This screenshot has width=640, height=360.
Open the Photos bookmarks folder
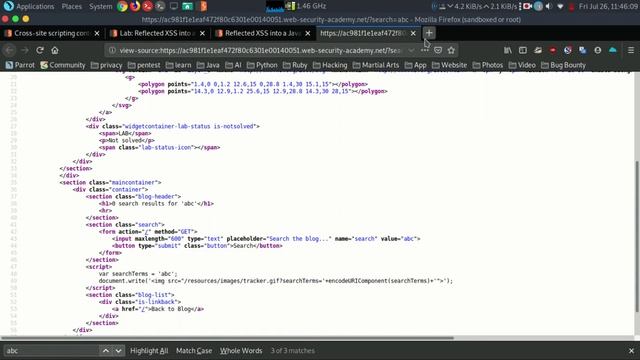488,65
